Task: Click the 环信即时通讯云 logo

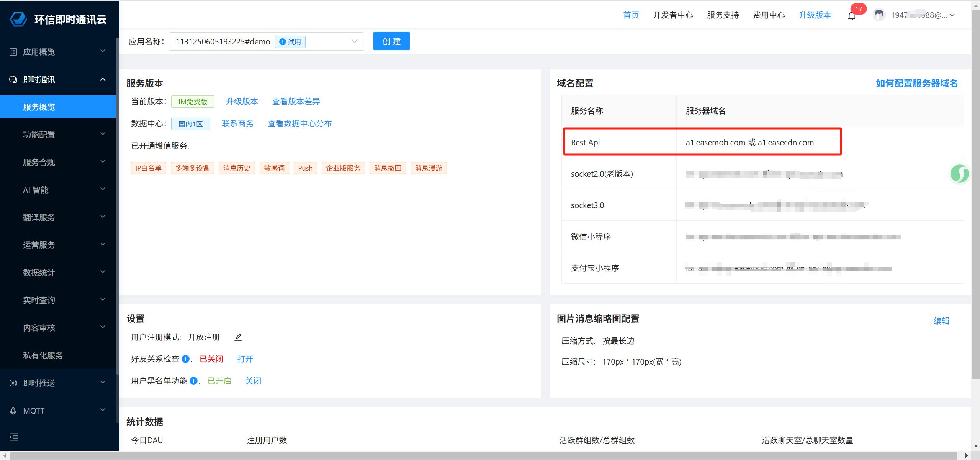Action: [x=18, y=19]
